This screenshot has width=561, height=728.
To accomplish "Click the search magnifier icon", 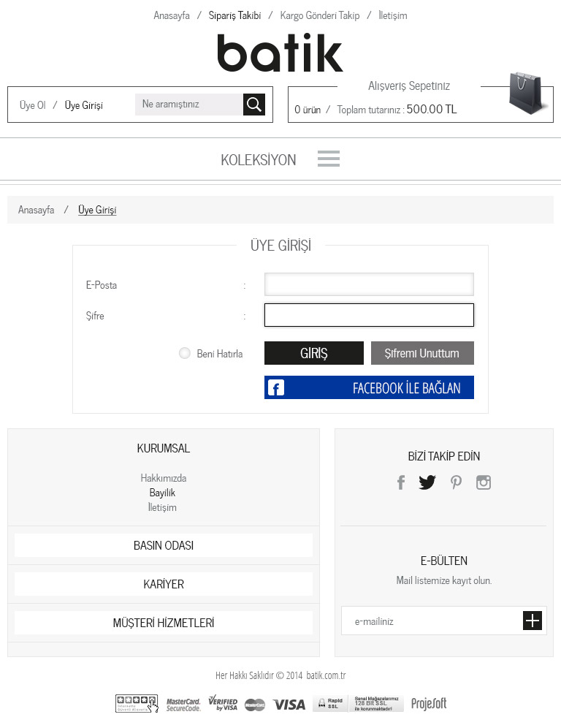I will coord(253,105).
